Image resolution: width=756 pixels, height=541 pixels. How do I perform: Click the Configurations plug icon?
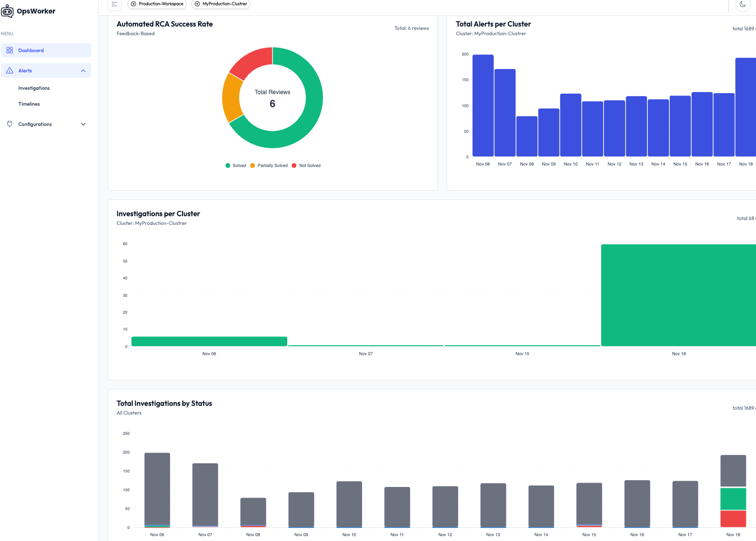(10, 124)
